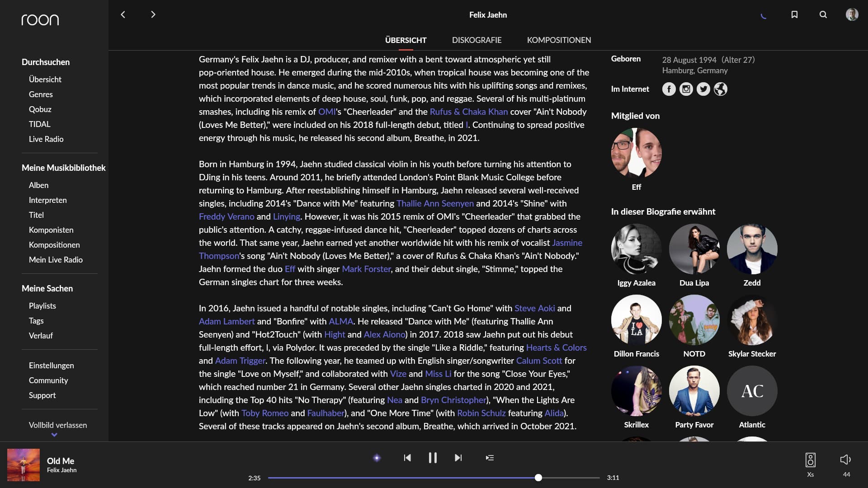The image size is (868, 488).
Task: Open Tags in the sidebar
Action: click(x=36, y=321)
